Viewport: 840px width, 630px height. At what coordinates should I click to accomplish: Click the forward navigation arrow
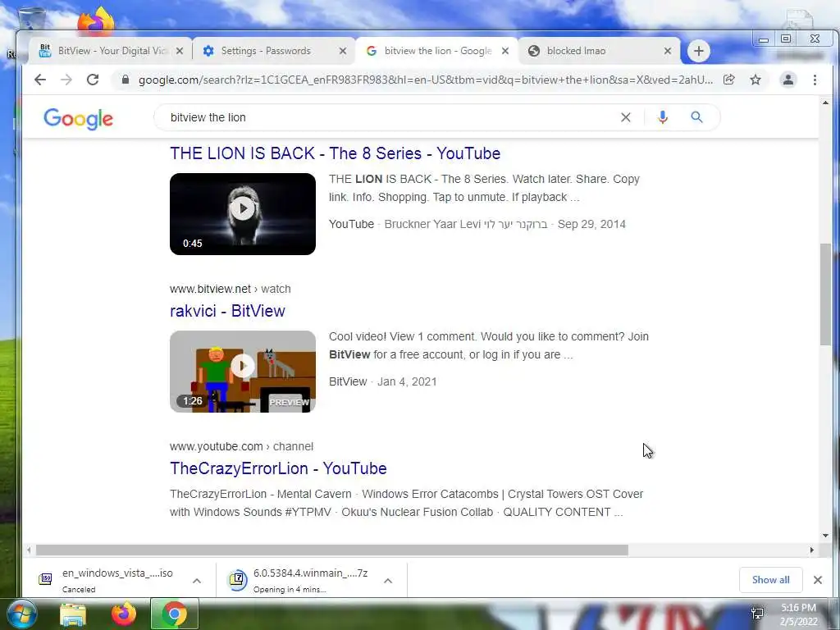tap(66, 80)
